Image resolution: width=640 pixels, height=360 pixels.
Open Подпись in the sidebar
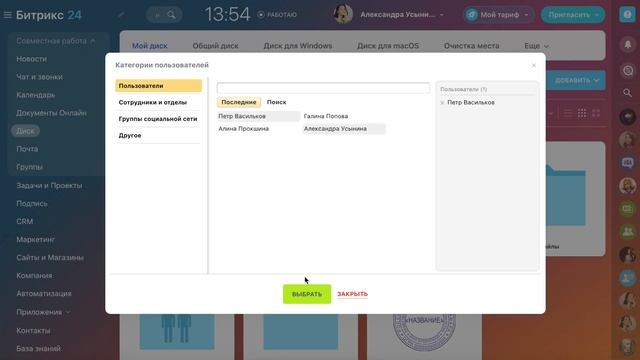(x=32, y=203)
